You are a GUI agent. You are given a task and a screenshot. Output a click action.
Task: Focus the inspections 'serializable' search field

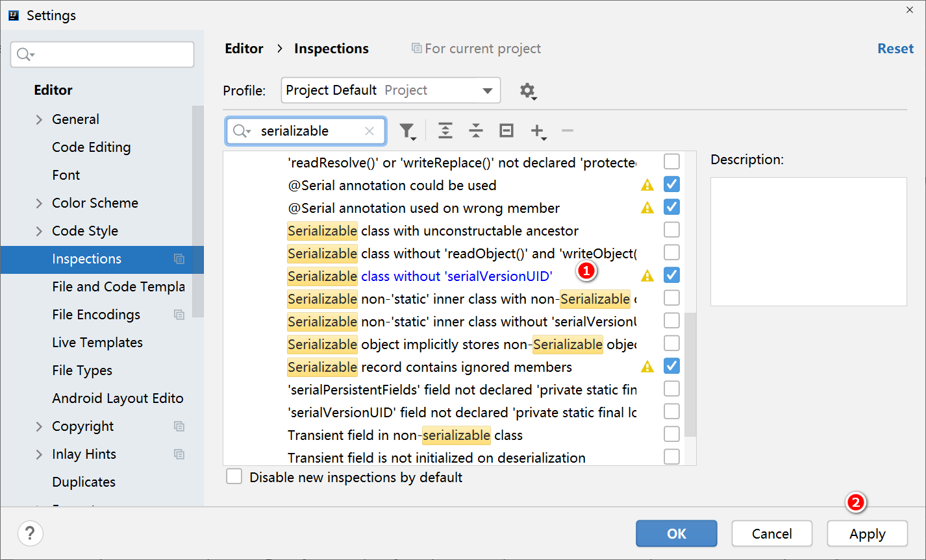[x=306, y=131]
